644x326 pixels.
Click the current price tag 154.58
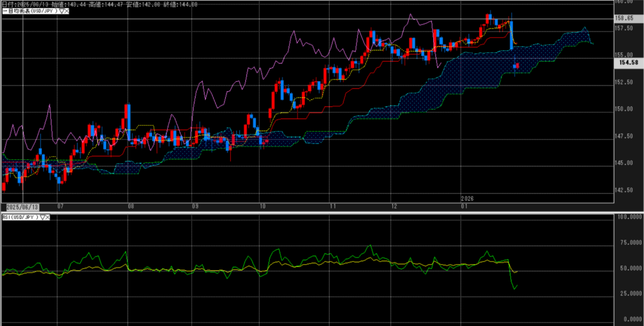(x=628, y=63)
